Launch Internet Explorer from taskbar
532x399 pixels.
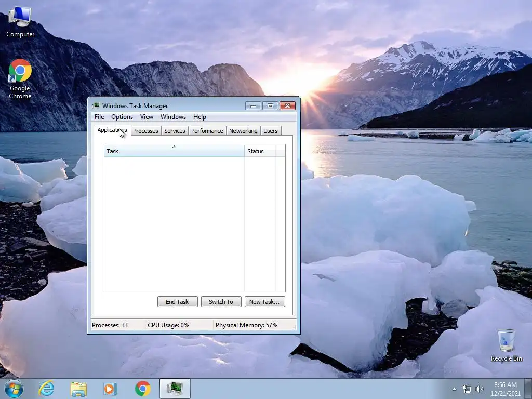click(x=46, y=389)
